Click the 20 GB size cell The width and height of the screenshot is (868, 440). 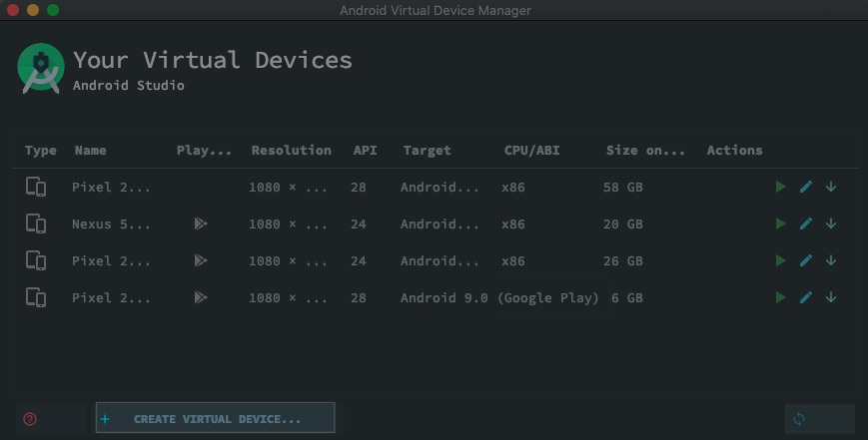622,223
